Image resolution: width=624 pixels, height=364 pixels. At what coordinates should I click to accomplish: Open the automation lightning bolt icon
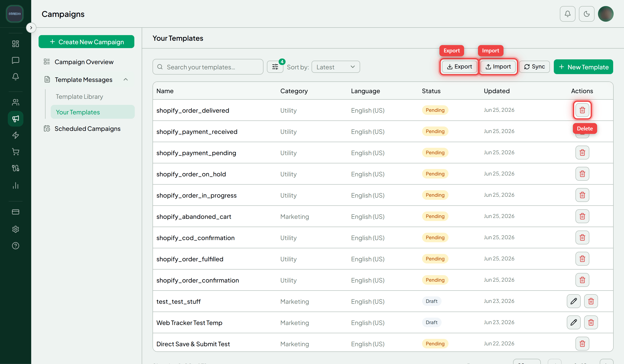pyautogui.click(x=16, y=135)
